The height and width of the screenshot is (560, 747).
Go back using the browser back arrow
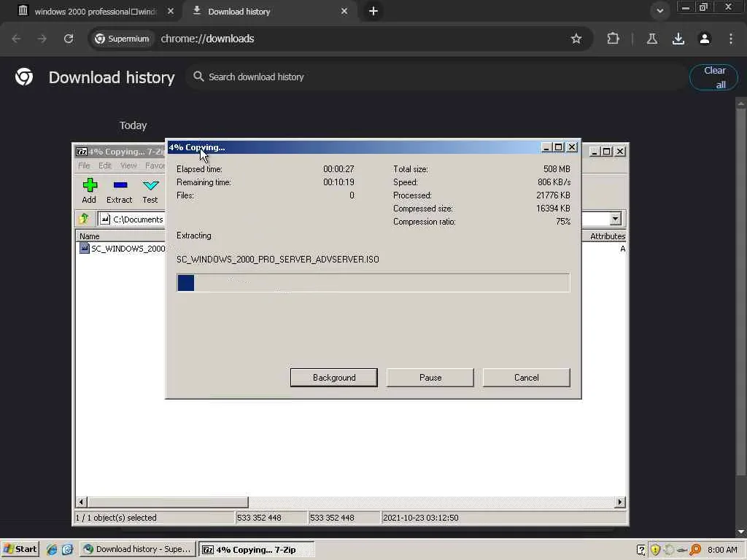pyautogui.click(x=16, y=39)
